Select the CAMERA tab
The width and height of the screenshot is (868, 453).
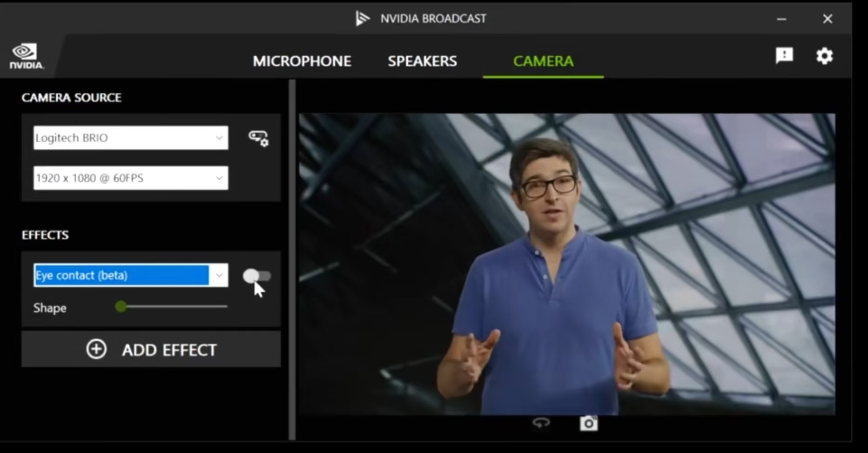pos(543,61)
